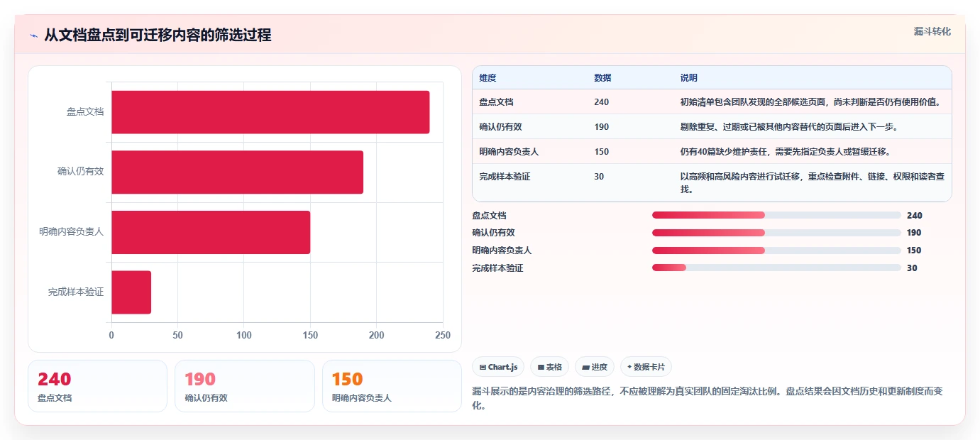Click the table value 190
980x440 pixels.
point(601,127)
